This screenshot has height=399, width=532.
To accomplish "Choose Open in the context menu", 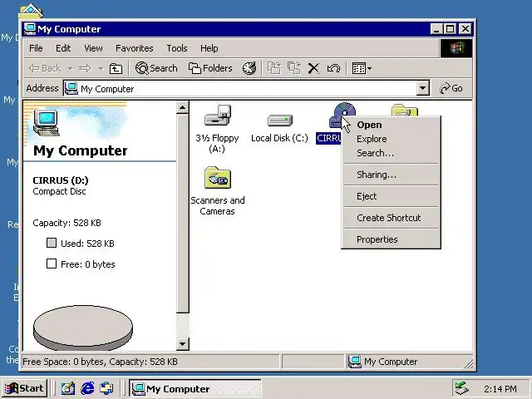I will click(391, 125).
